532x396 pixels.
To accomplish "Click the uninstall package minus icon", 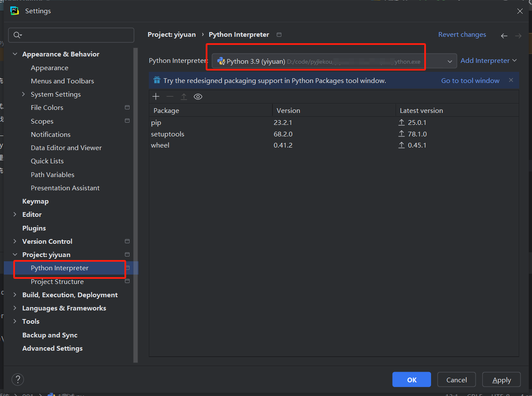I will pyautogui.click(x=170, y=97).
